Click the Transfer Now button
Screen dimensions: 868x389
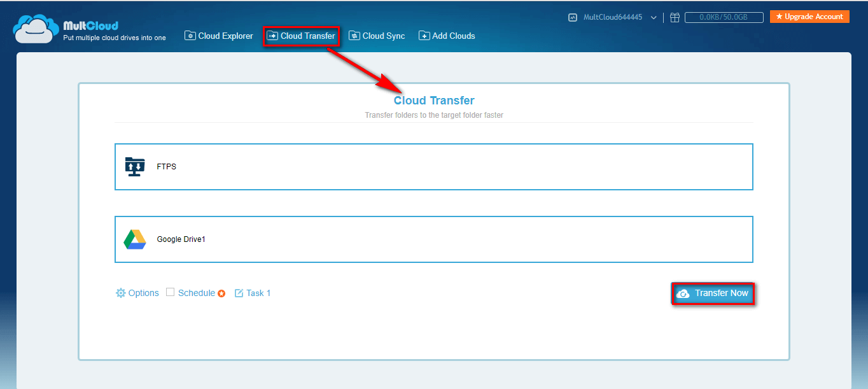click(x=713, y=294)
